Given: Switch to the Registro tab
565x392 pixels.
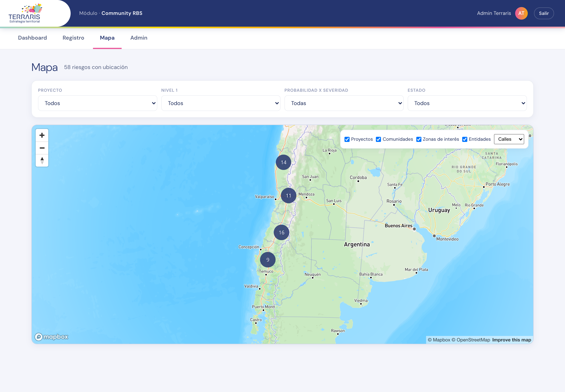Looking at the screenshot, I should (x=73, y=38).
